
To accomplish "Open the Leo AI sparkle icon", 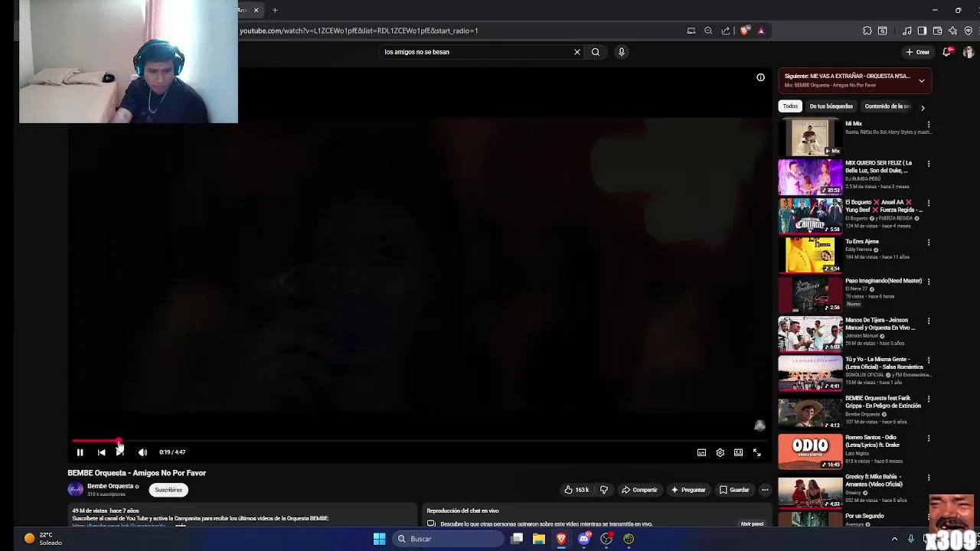I will (952, 31).
